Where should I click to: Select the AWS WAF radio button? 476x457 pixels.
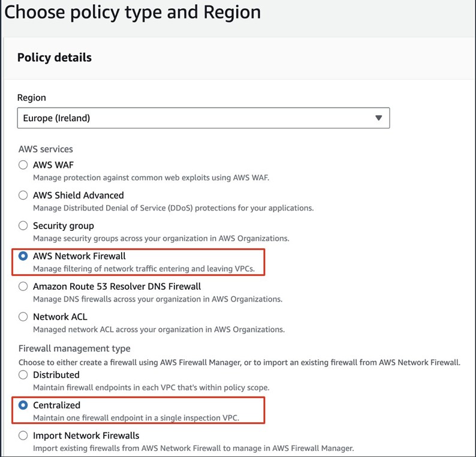point(23,165)
